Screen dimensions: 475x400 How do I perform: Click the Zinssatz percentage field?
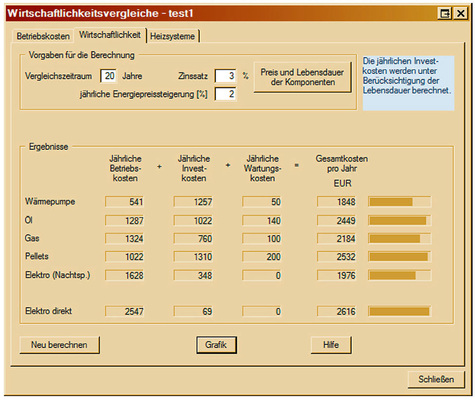point(226,76)
